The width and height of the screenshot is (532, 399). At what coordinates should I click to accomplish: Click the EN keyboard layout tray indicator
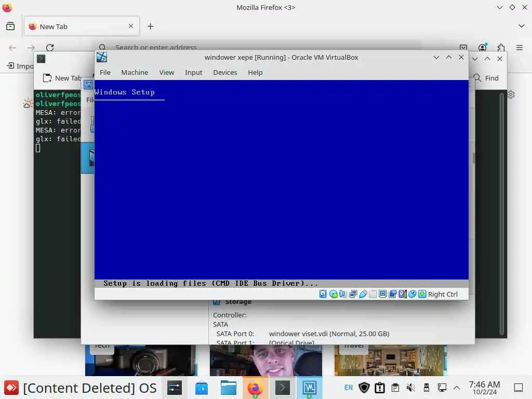(349, 388)
